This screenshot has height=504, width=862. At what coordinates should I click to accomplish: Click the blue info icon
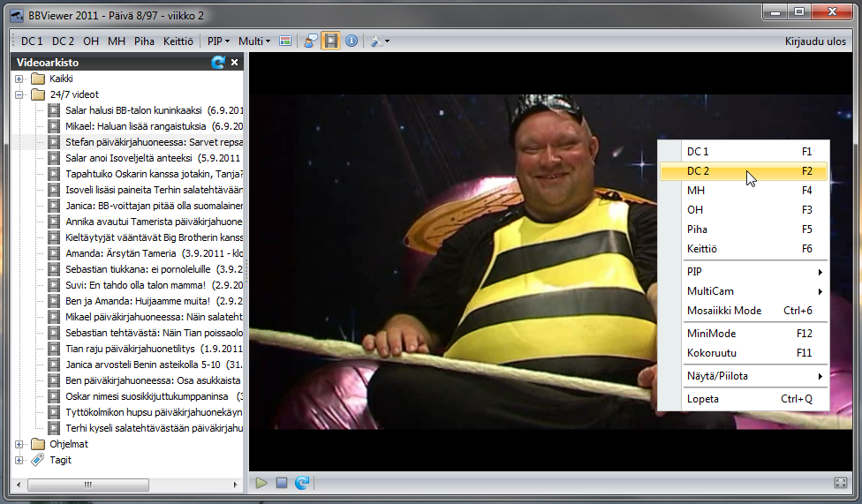coord(352,41)
